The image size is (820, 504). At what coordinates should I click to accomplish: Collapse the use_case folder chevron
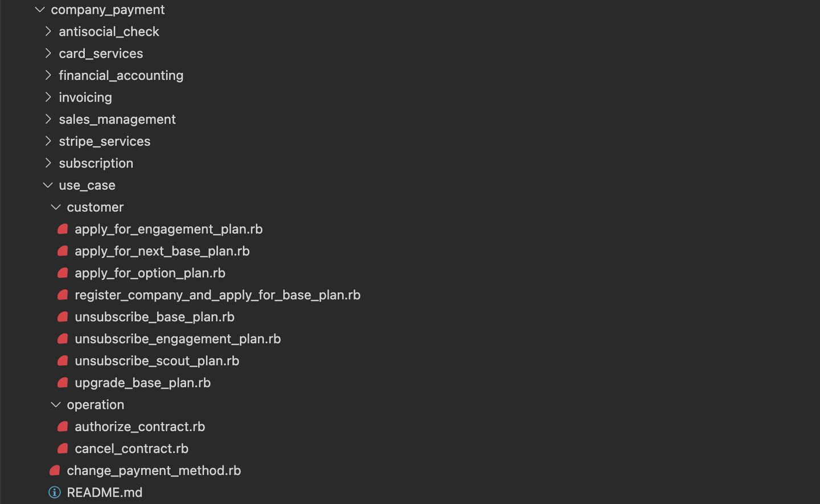click(48, 185)
